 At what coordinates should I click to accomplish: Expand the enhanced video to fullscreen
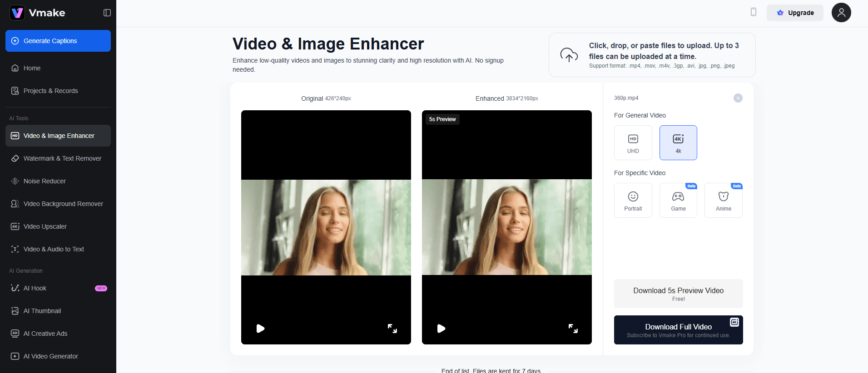click(x=573, y=329)
